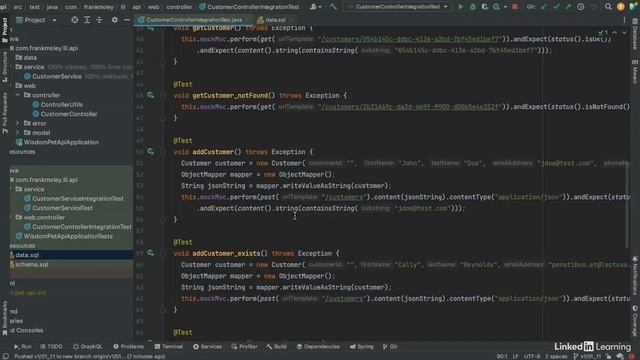Open the Git tool window
Screen dimensions: 640x360
390,347
